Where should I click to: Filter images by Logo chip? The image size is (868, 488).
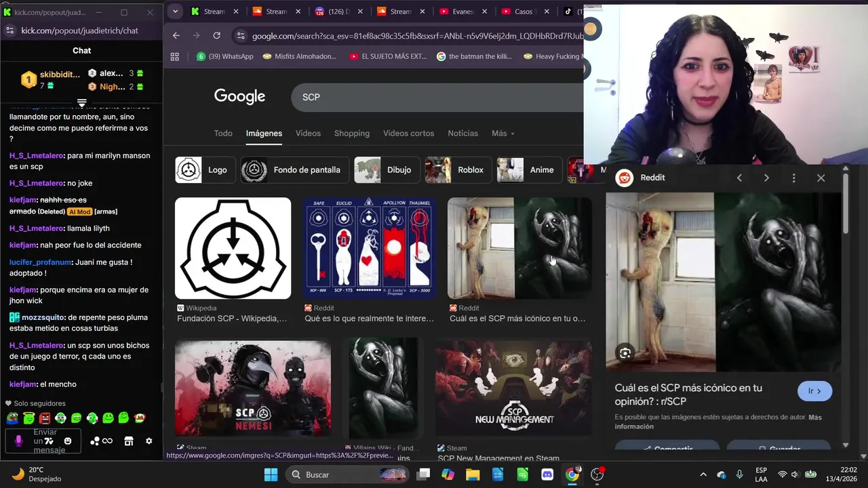(205, 170)
